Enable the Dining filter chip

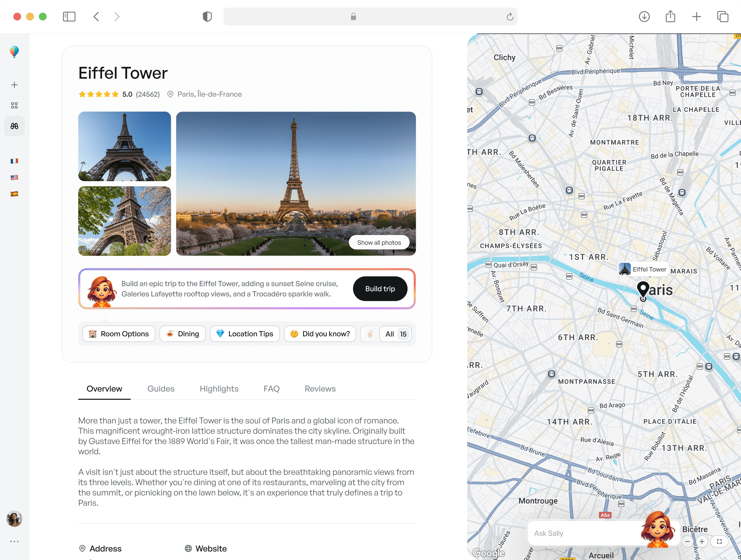coord(183,334)
